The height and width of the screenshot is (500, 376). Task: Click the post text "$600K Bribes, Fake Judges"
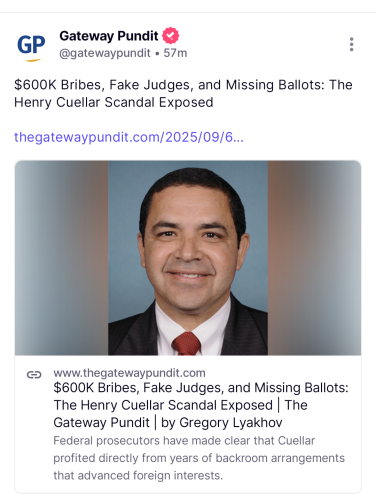(104, 85)
